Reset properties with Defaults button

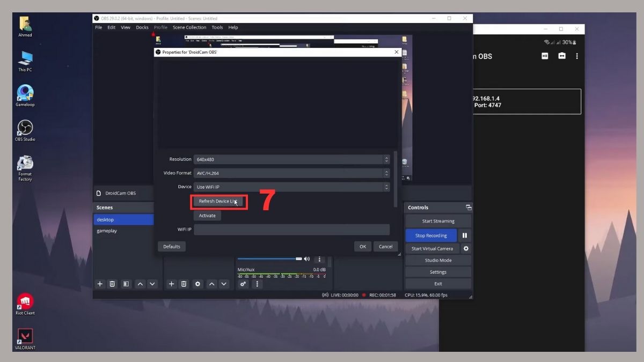tap(172, 247)
